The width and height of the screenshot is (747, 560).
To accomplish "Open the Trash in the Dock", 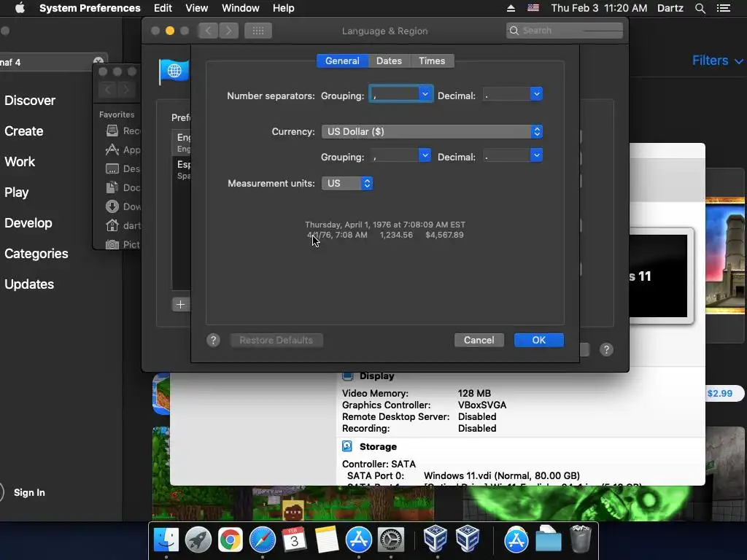I will coord(580,539).
